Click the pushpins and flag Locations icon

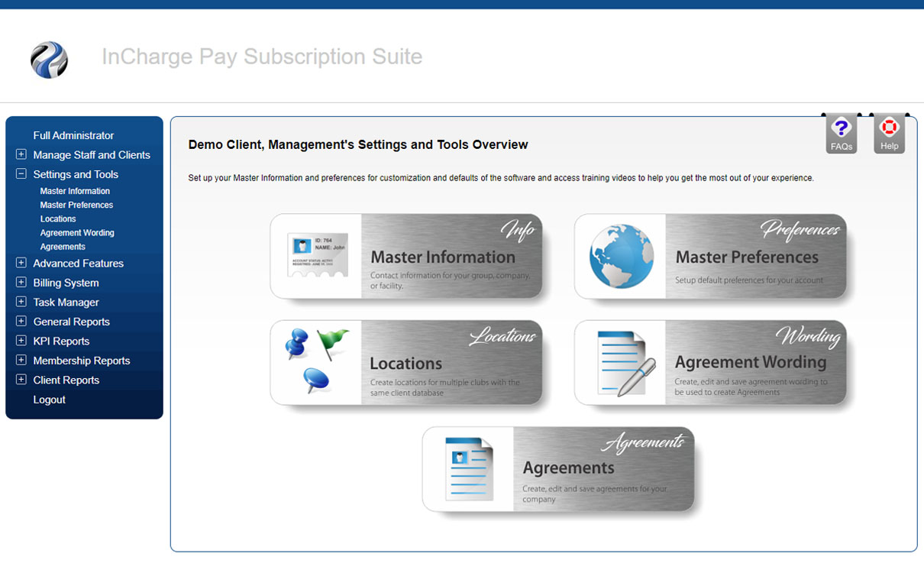tap(317, 361)
